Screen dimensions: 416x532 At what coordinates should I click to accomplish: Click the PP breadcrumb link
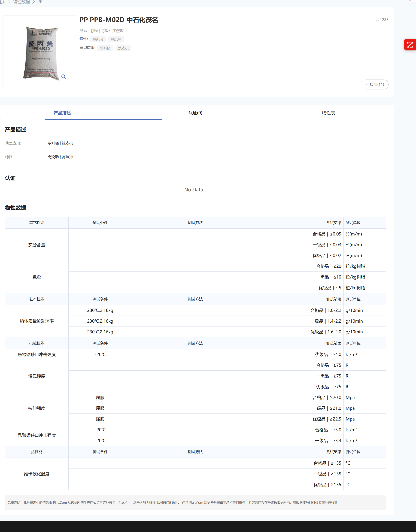[40, 2]
